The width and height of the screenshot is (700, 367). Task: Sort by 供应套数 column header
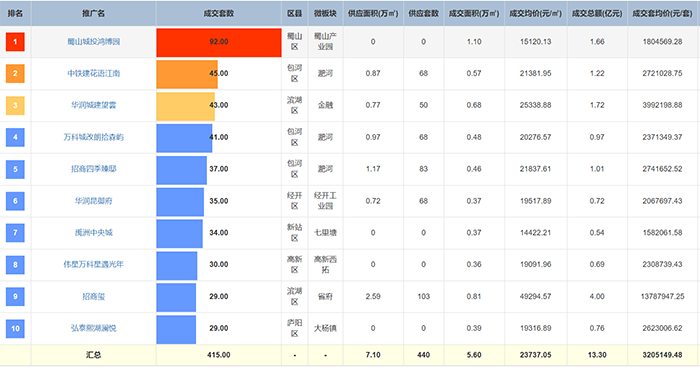click(424, 13)
